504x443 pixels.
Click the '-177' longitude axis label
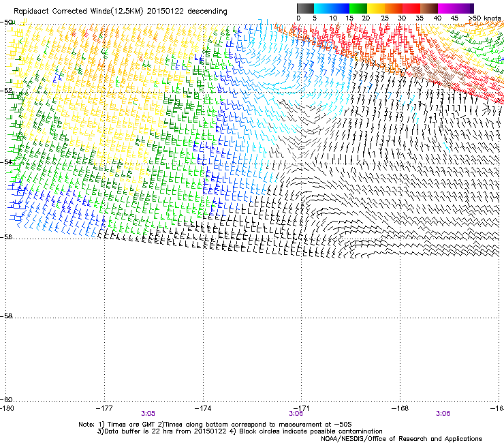point(104,408)
